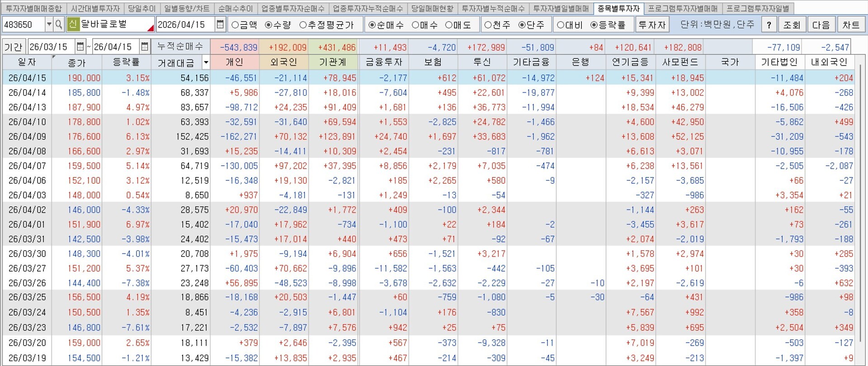
Task: Click the end date field next to 기간
Action: (116, 47)
